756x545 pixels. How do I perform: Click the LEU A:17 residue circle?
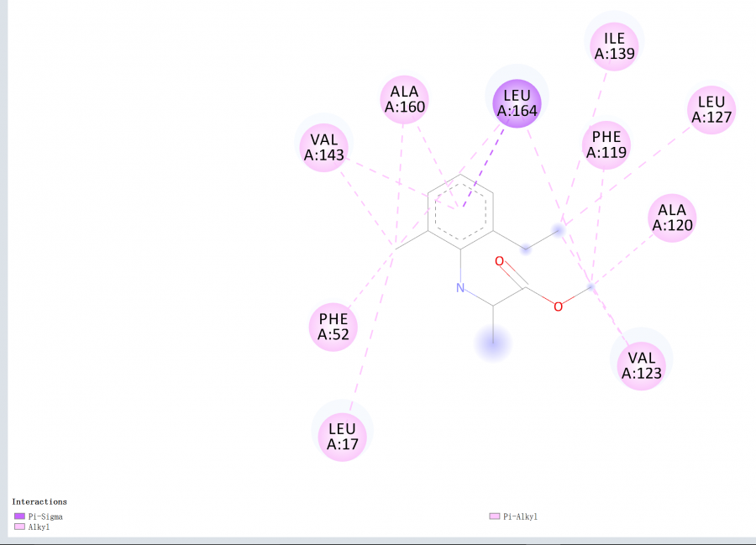[343, 437]
